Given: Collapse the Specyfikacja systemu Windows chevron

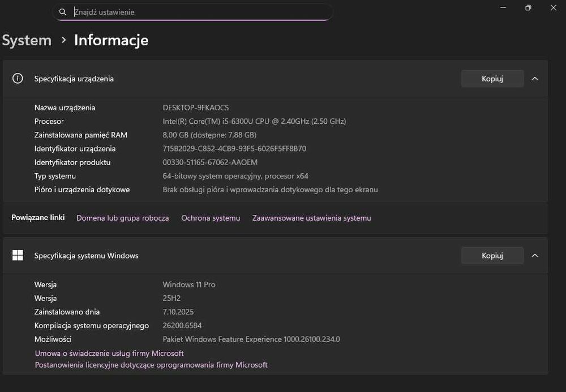Looking at the screenshot, I should 535,255.
